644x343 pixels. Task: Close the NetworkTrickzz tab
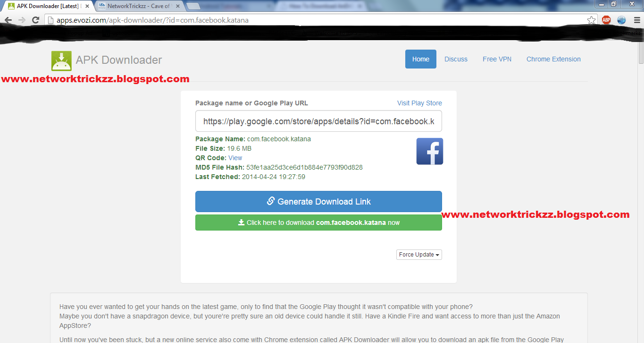click(x=178, y=6)
